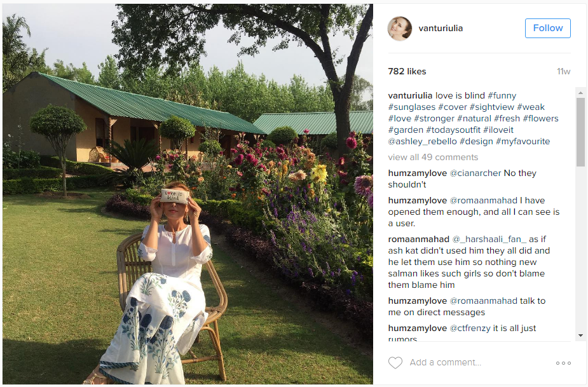Open the #myfavourite hashtag
The width and height of the screenshot is (588, 387).
point(523,141)
